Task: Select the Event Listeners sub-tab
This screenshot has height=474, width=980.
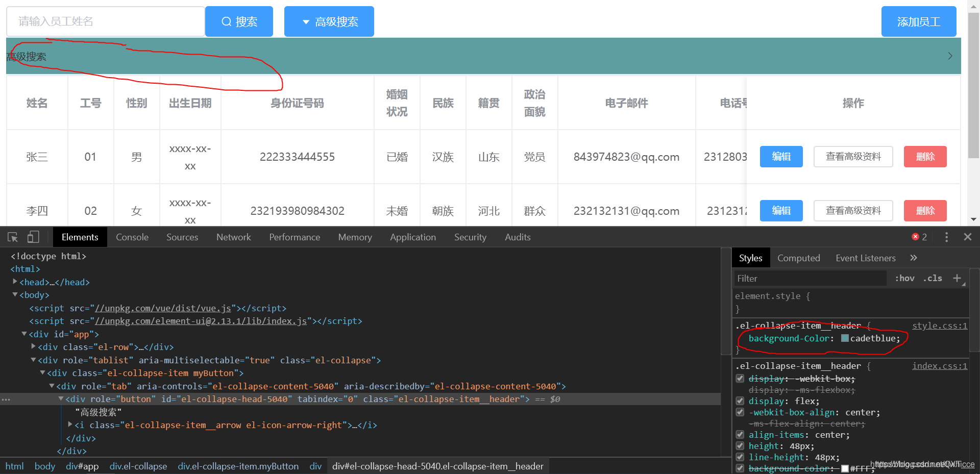Action: [866, 258]
